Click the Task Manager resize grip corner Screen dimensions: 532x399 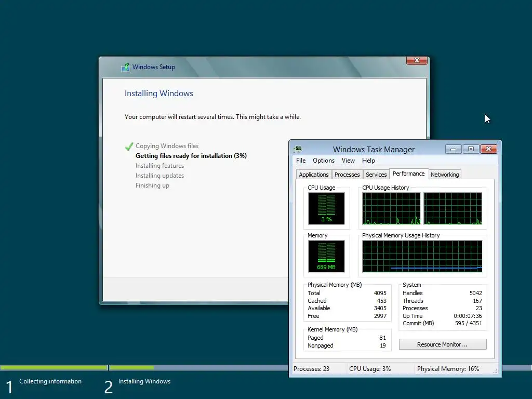(x=495, y=371)
